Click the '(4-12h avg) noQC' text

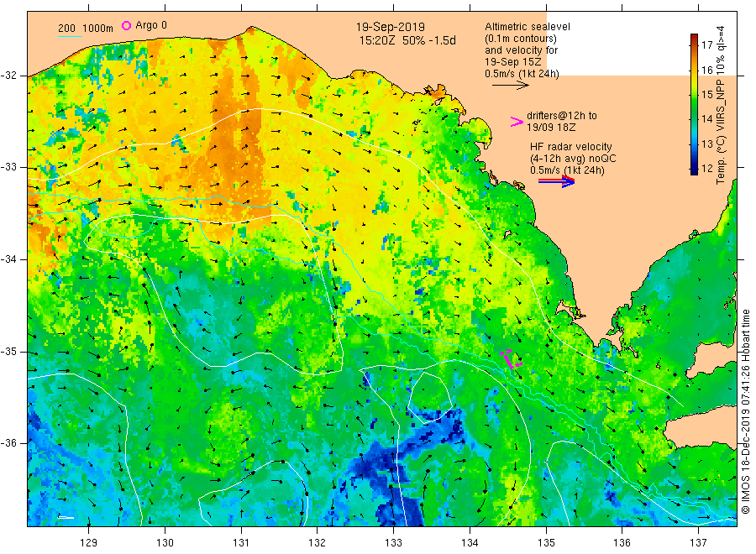pyautogui.click(x=573, y=158)
